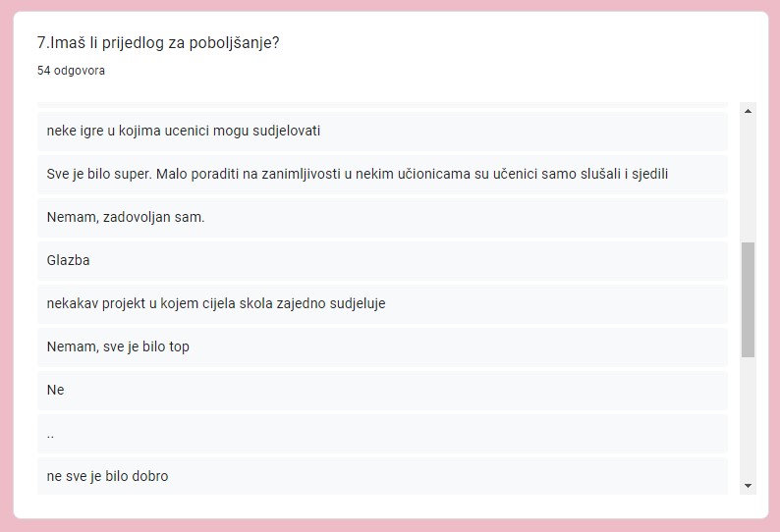
Task: Click scrollbar track above the thumb
Action: (x=748, y=181)
